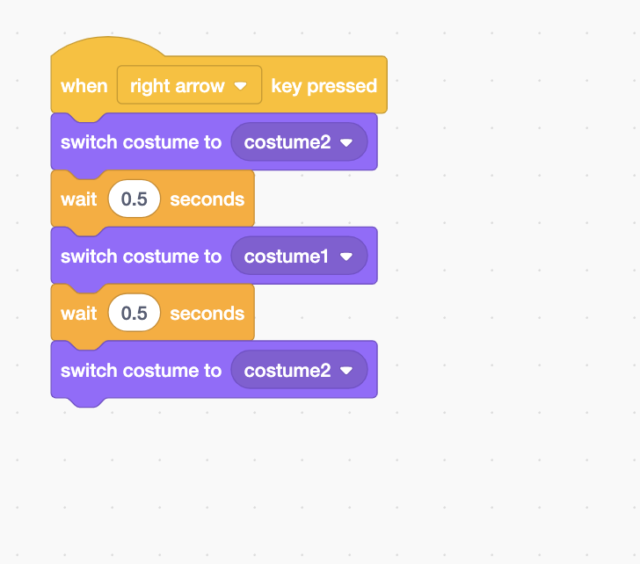The width and height of the screenshot is (640, 564).
Task: Edit the first wait block's 0.5 field
Action: coord(134,199)
